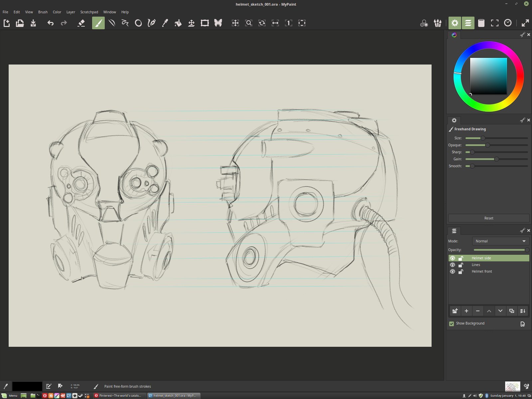Lock the Helmet front layer
532x399 pixels.
tap(461, 272)
